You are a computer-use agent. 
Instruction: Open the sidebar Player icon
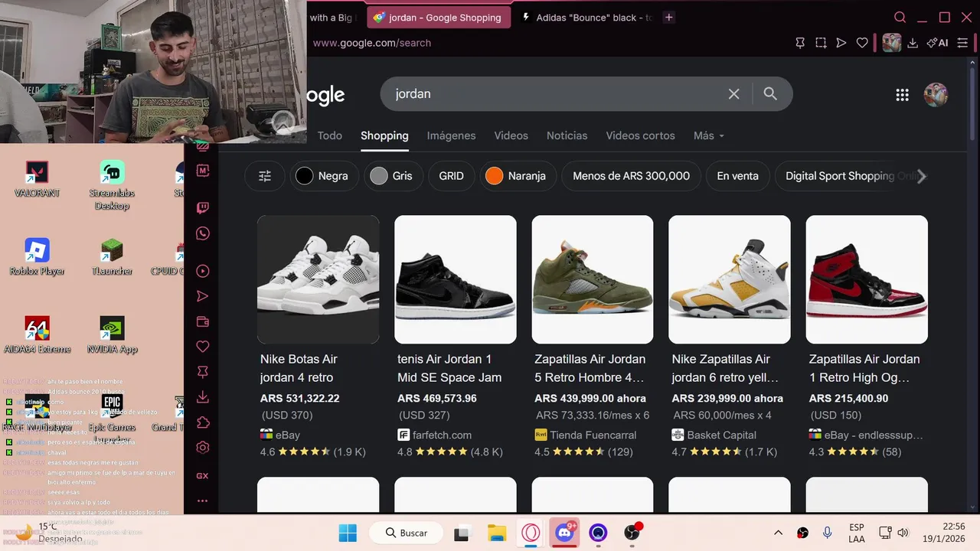[203, 271]
